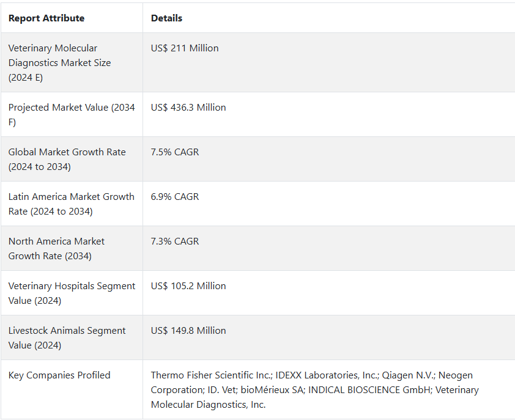Select the Global Market Growth Rate cell
Image resolution: width=515 pixels, height=420 pixels.
67,159
